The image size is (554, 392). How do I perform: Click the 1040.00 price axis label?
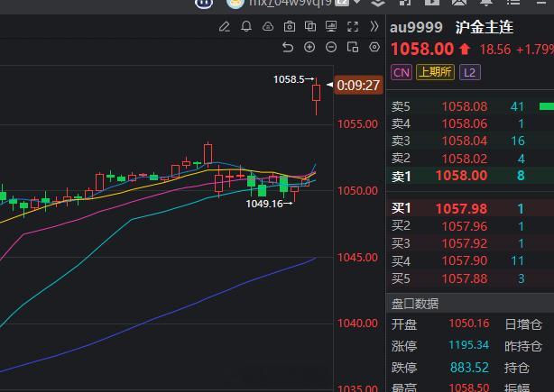tap(357, 324)
